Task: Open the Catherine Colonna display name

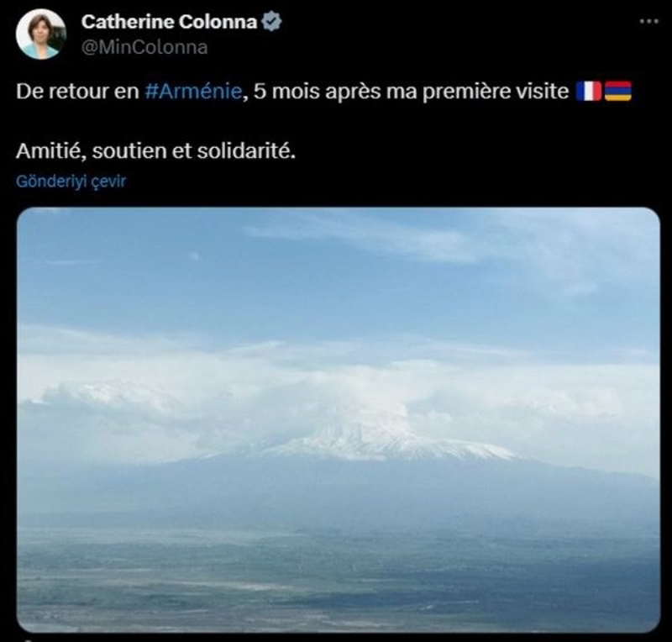Action: [169, 22]
